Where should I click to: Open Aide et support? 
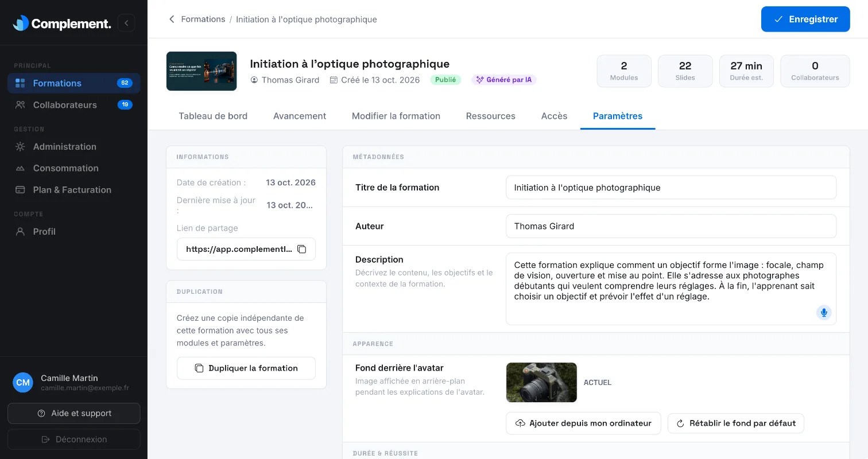[x=74, y=413]
